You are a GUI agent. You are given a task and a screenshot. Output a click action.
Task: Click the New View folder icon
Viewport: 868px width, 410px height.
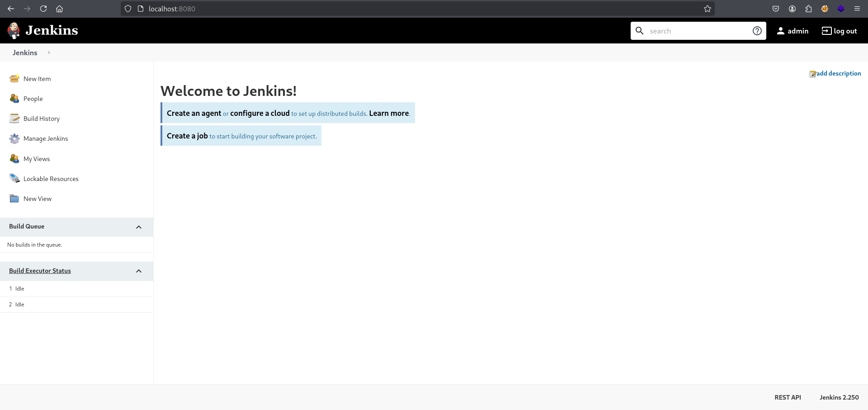(14, 199)
